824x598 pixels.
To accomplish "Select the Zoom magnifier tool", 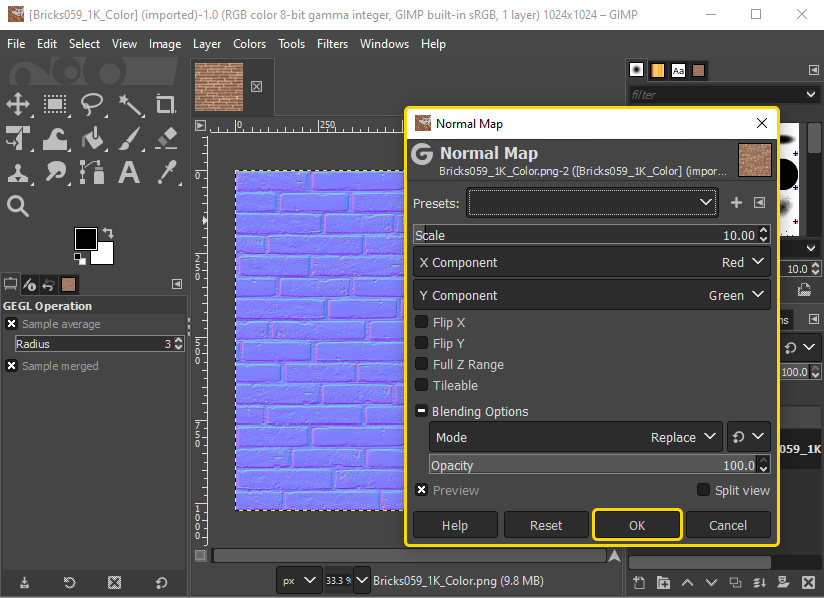I will (x=18, y=206).
